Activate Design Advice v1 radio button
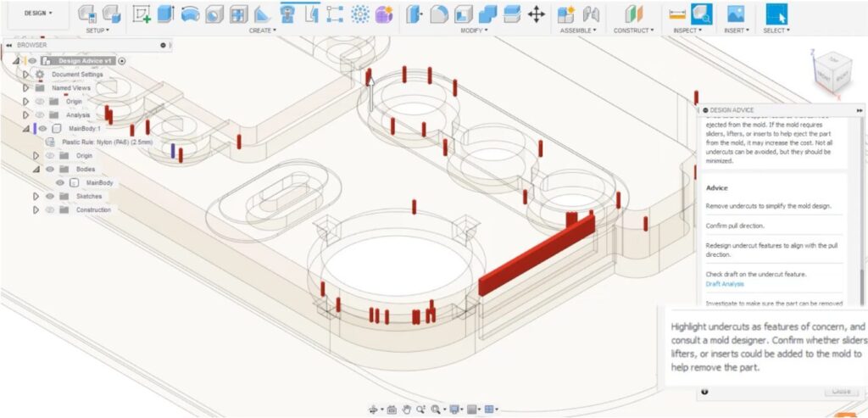868x418 pixels. pyautogui.click(x=122, y=61)
